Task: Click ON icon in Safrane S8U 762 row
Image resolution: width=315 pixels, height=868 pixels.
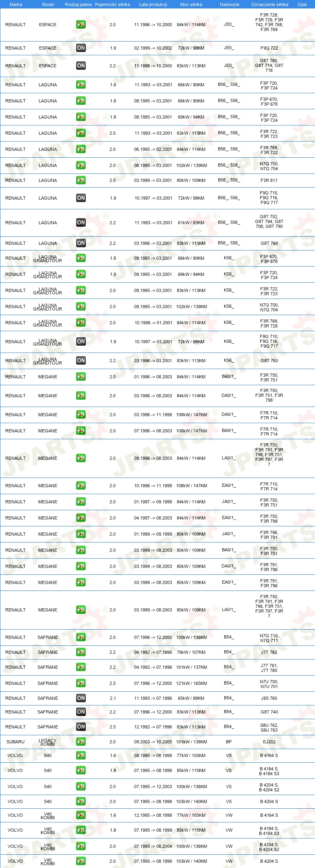Action: [81, 727]
